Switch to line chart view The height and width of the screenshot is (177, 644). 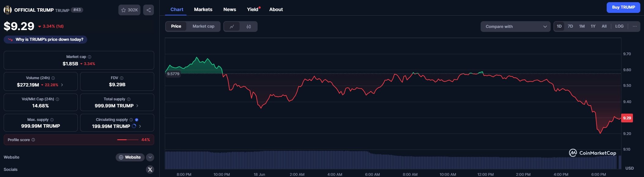(x=232, y=26)
